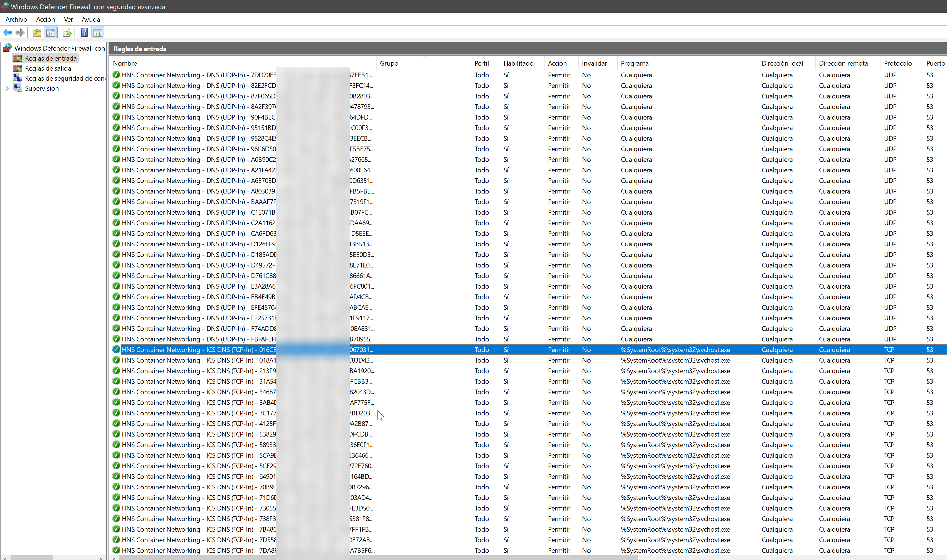Click the Export list toolbar icon
947x560 pixels.
[x=67, y=32]
